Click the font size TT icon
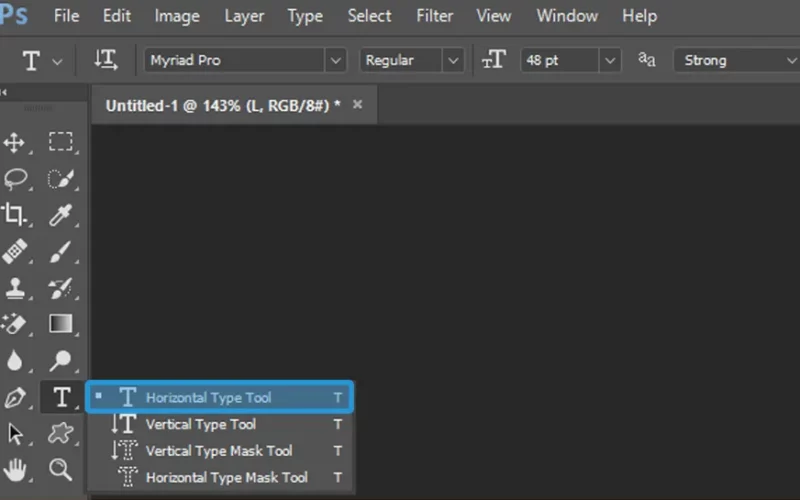800x500 pixels. coord(494,60)
